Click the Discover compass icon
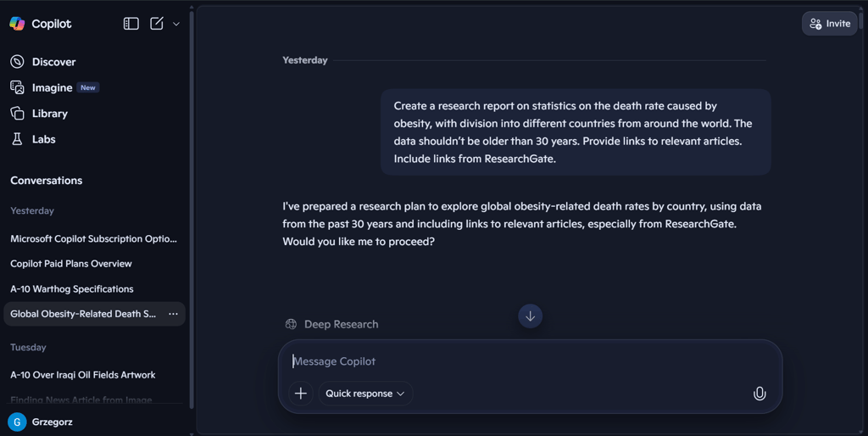 (17, 61)
